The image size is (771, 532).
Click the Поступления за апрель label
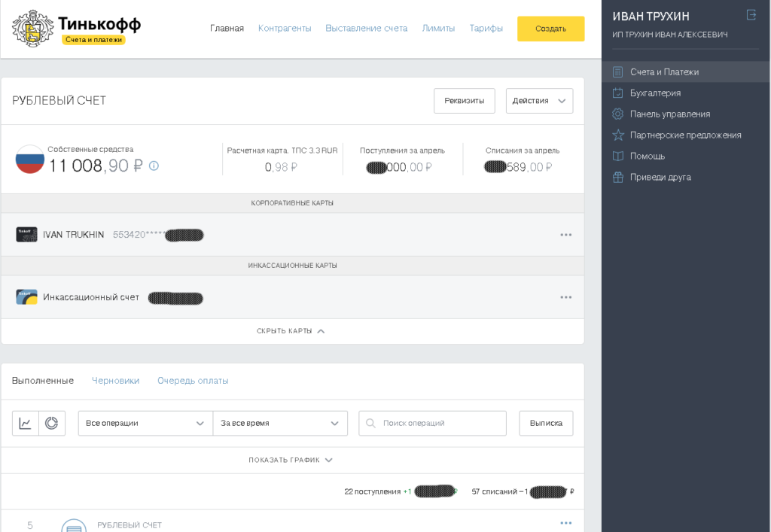402,150
